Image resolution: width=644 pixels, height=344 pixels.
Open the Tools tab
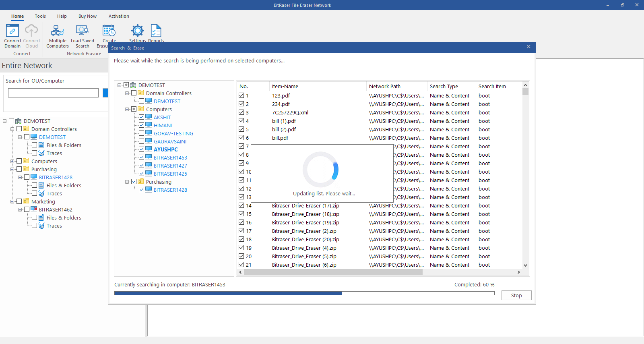40,16
